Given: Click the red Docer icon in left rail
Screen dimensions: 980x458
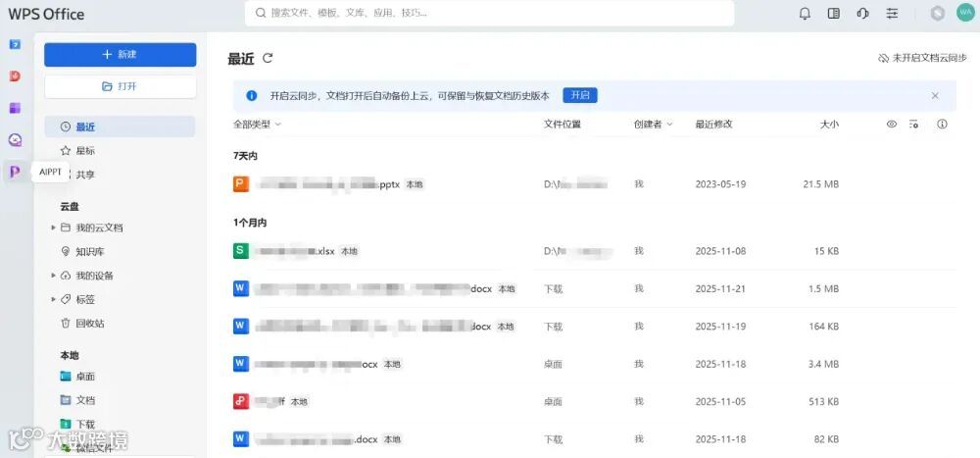Looking at the screenshot, I should coord(15,76).
